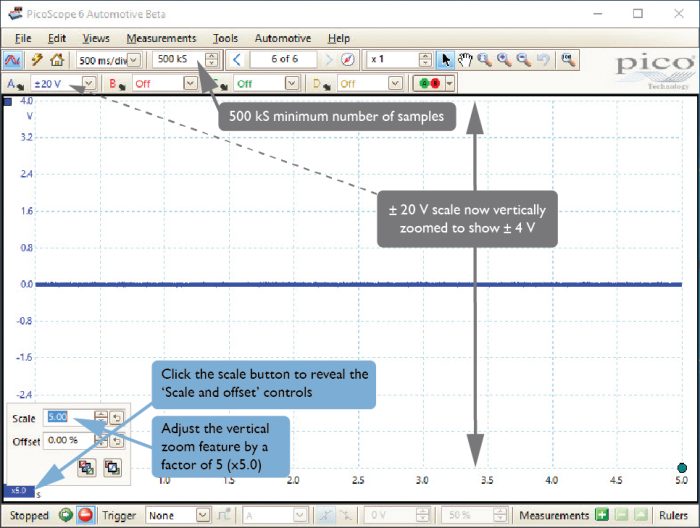Select the zoom-out magnifier tool
This screenshot has height=528, width=700.
(524, 59)
